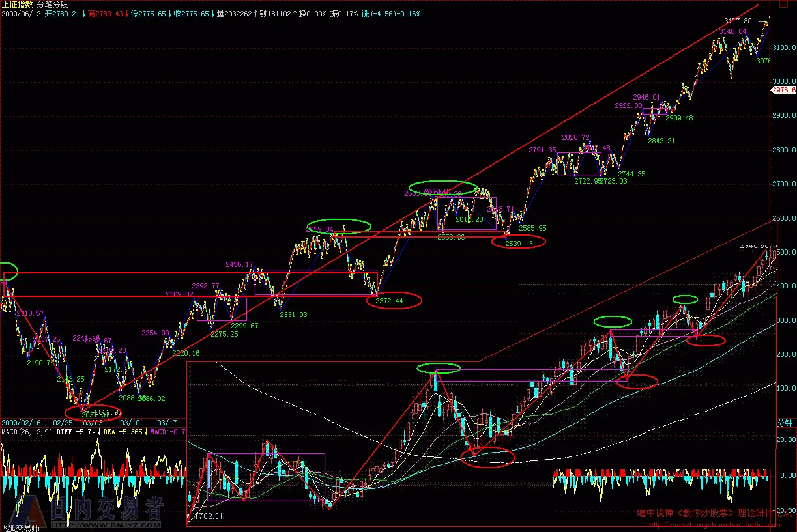Click the 2009/02/16 date axis marker

(21, 423)
